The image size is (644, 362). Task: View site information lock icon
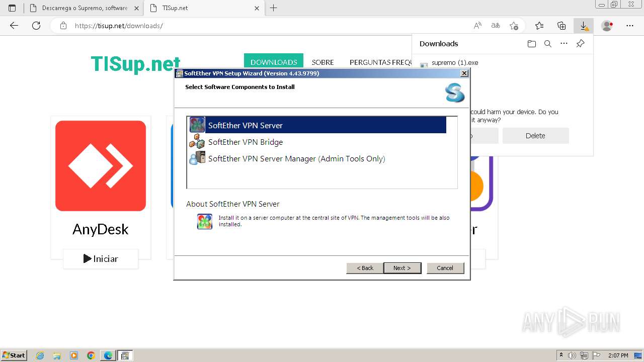point(63,26)
